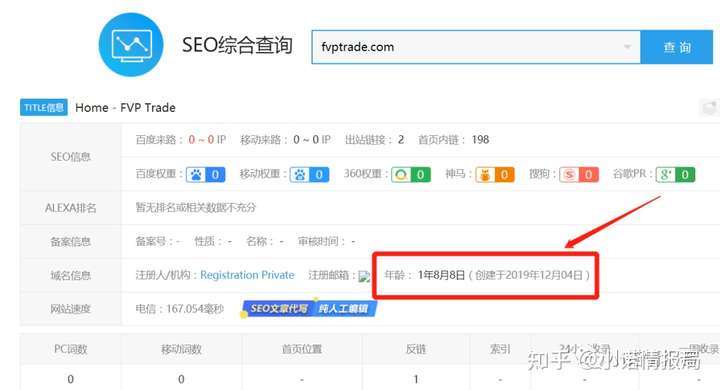720x390 pixels.
Task: Click the 查询 search button
Action: click(676, 47)
